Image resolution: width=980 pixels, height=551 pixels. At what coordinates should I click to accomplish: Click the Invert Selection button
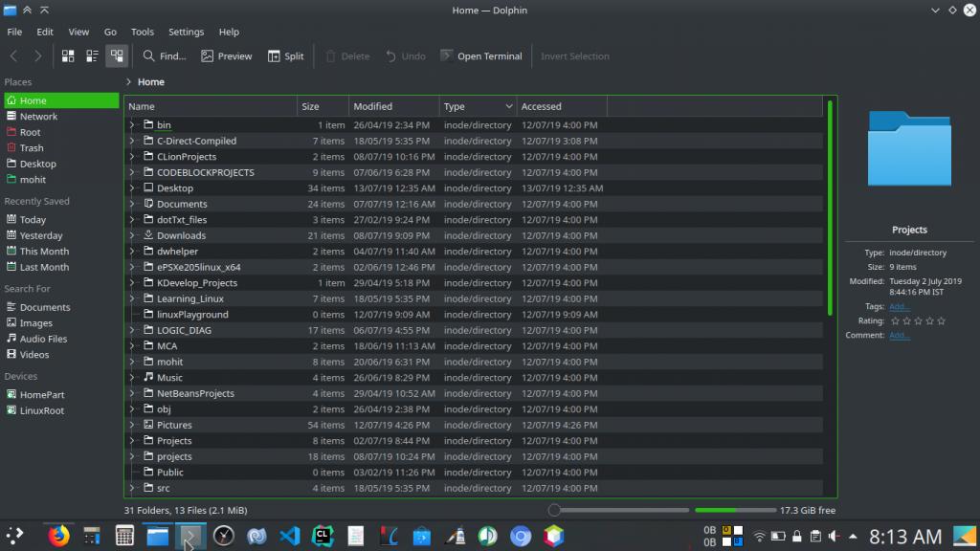coord(574,56)
